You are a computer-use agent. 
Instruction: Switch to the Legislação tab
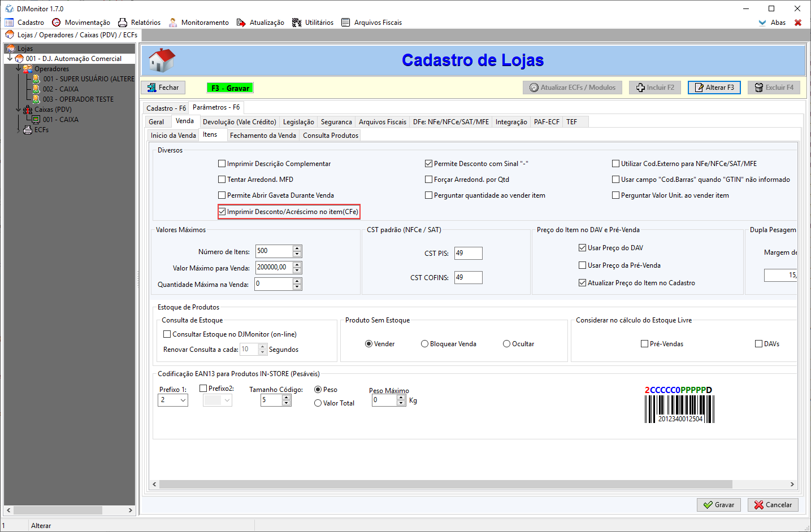click(x=298, y=122)
